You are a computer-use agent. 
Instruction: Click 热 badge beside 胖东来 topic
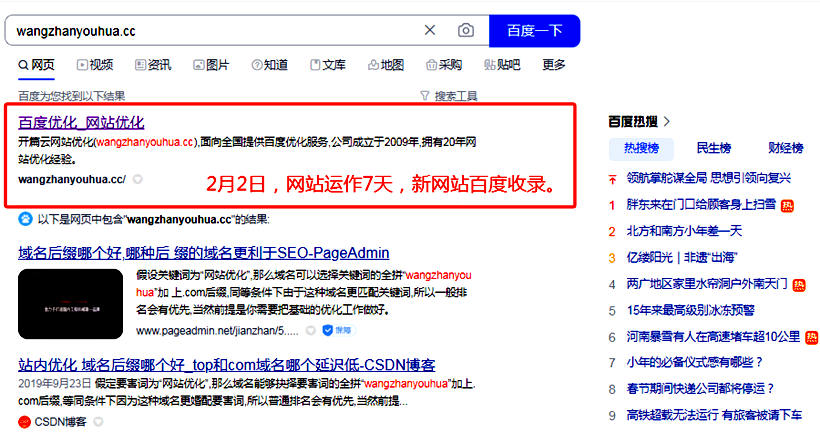pos(787,206)
